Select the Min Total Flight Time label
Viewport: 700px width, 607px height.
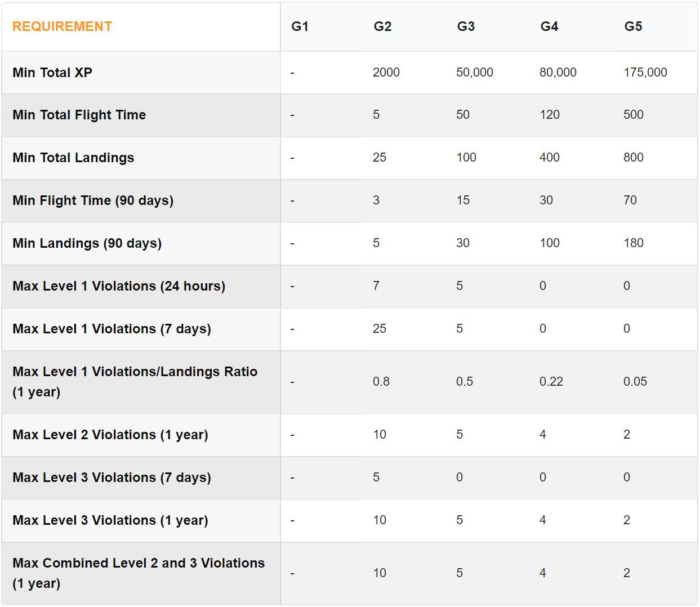79,115
